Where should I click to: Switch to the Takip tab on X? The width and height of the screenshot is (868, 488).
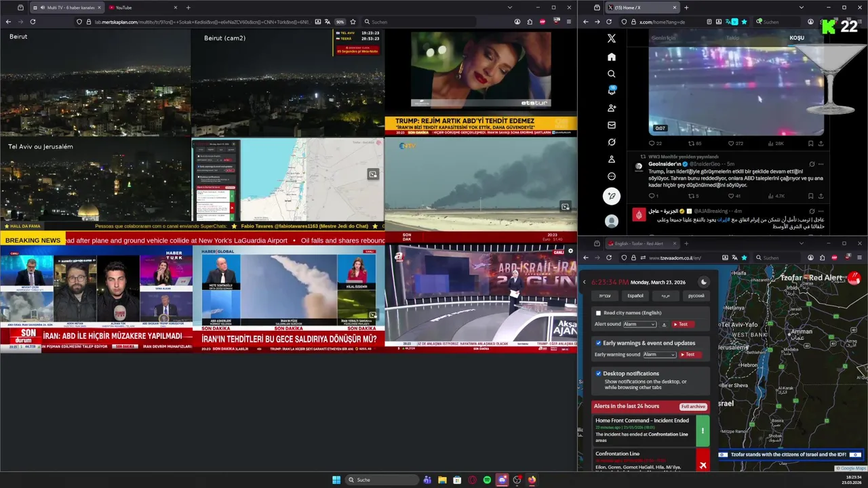[732, 38]
